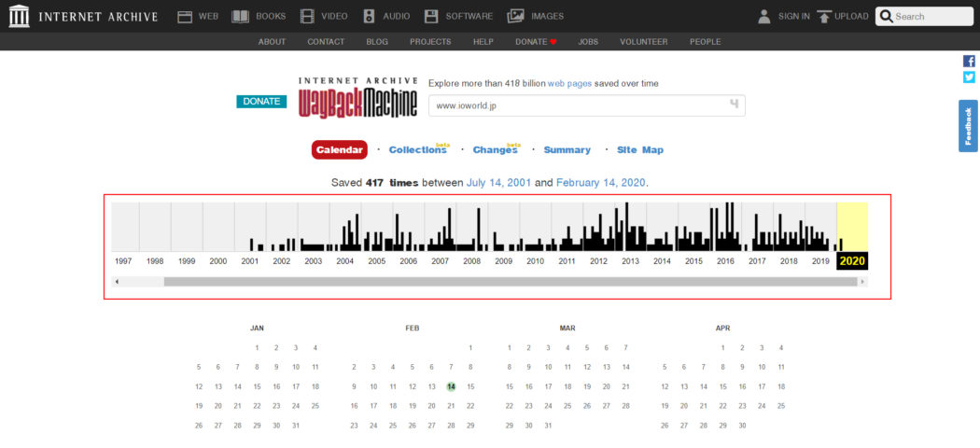Click the DONATE text in nav bar
Image resolution: width=980 pixels, height=448 pixels.
[531, 42]
